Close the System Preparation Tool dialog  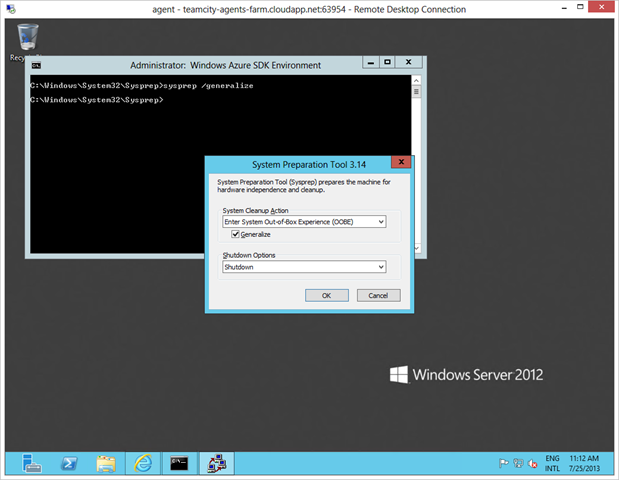pos(401,162)
